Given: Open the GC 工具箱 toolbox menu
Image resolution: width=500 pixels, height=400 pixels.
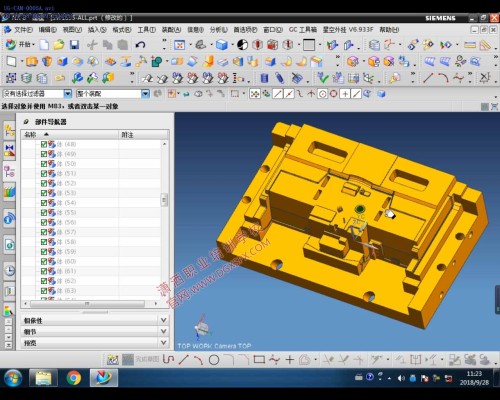Looking at the screenshot, I should [x=303, y=30].
